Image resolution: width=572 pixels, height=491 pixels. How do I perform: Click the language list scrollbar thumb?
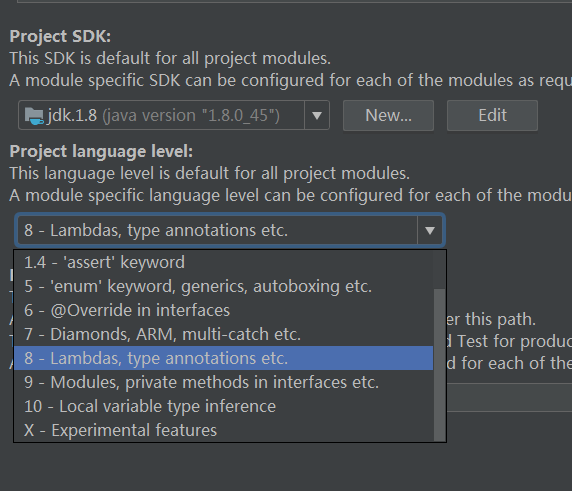pos(440,365)
